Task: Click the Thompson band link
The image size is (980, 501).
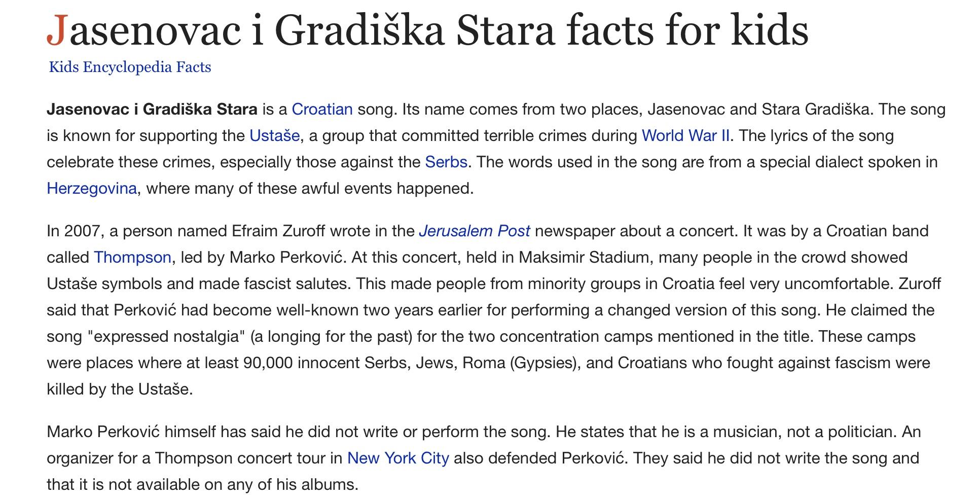Action: pos(132,258)
